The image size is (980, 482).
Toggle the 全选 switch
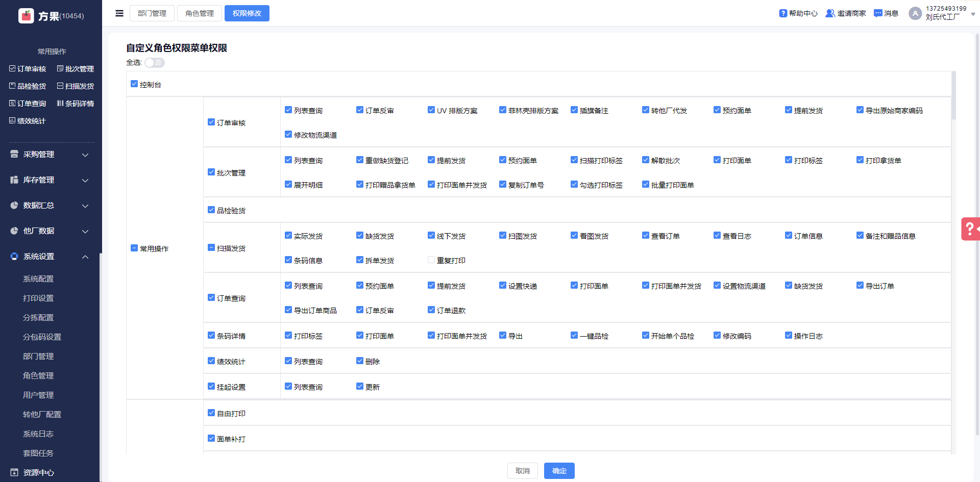154,63
